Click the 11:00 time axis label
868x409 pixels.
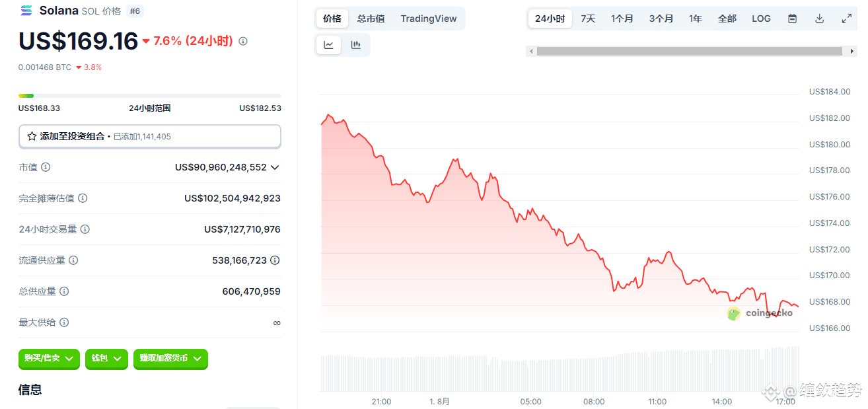tap(657, 402)
